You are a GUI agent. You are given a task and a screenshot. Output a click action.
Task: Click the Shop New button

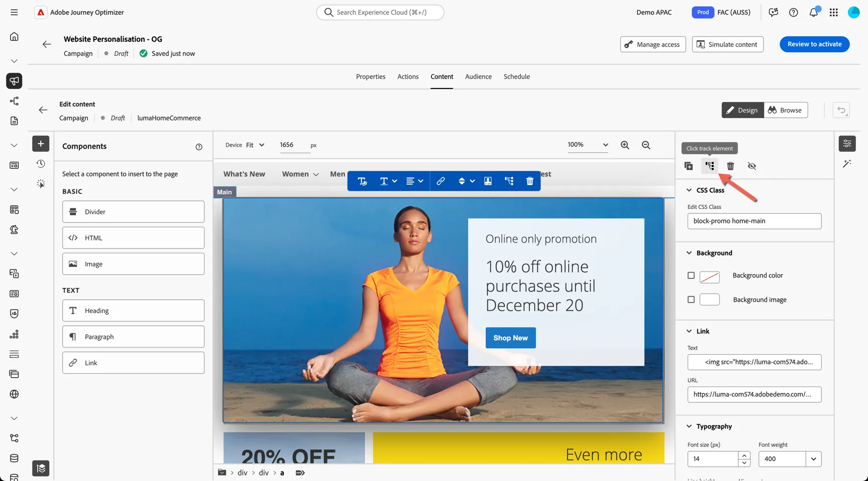(x=510, y=338)
